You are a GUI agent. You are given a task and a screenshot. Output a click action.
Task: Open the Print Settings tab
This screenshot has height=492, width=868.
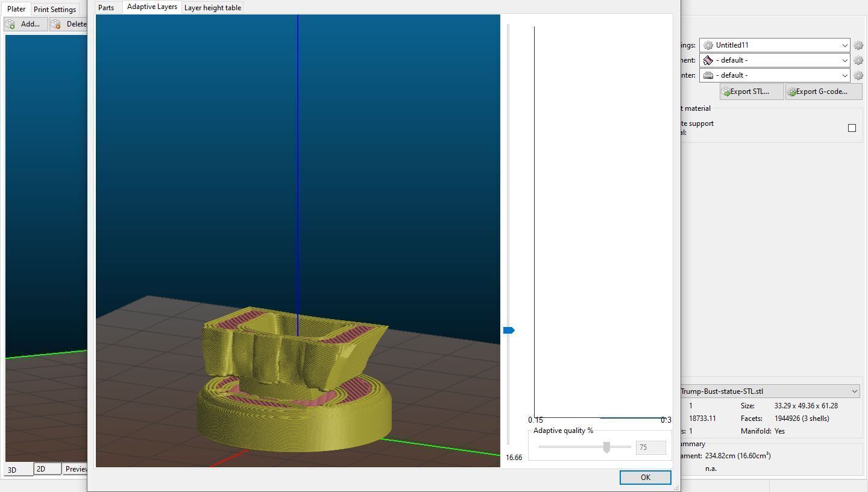pyautogui.click(x=55, y=10)
